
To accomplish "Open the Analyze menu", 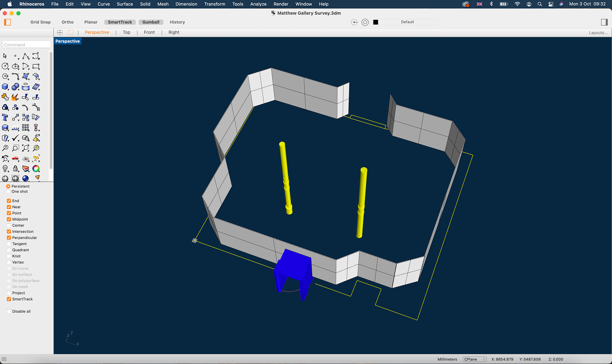I will (x=258, y=4).
